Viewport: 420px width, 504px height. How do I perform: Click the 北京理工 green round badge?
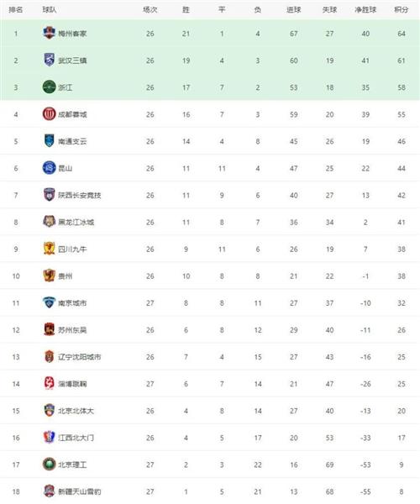50,465
